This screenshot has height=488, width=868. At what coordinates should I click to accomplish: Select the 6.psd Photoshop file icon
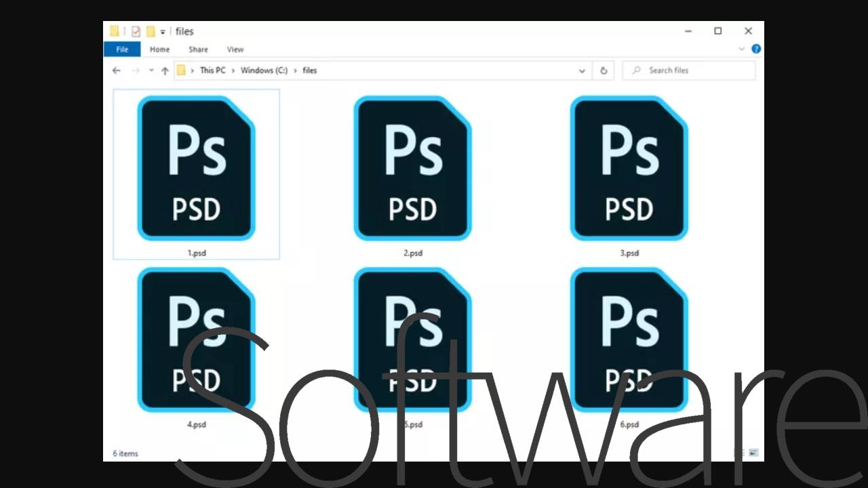click(x=629, y=340)
